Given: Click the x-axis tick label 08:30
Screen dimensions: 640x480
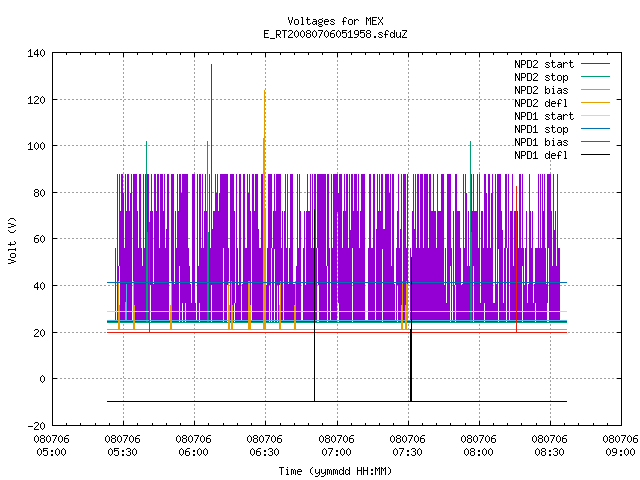Looking at the screenshot, I should tap(549, 452).
